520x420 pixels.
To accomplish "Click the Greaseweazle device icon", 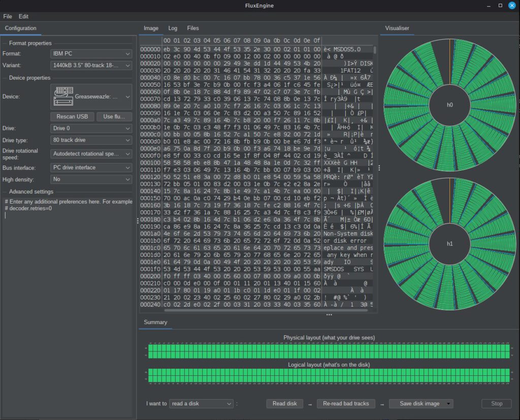I will 63,96.
